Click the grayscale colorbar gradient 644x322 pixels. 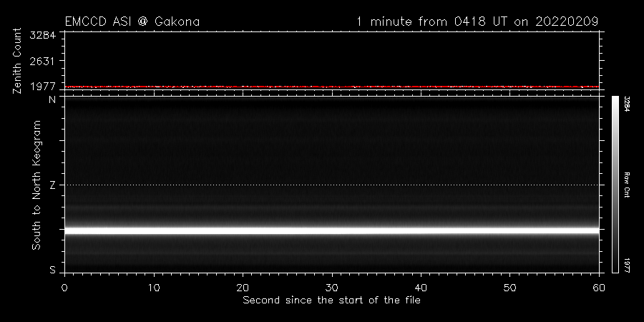point(615,185)
